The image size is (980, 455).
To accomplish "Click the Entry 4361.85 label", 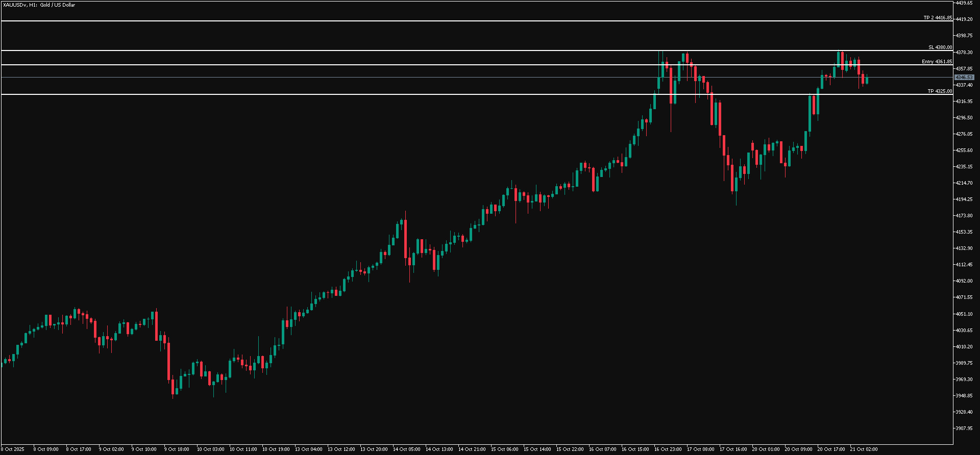I will [936, 62].
